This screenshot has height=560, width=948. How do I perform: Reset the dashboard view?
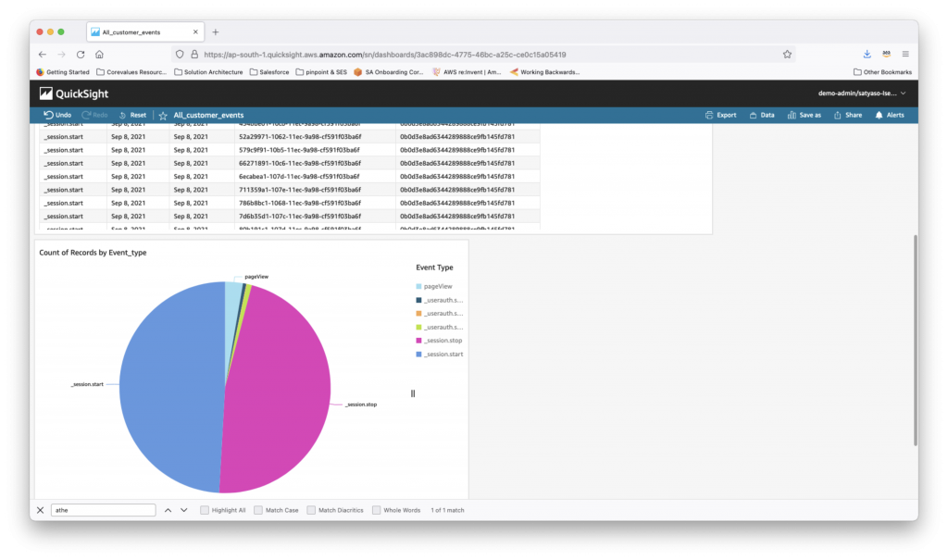132,115
